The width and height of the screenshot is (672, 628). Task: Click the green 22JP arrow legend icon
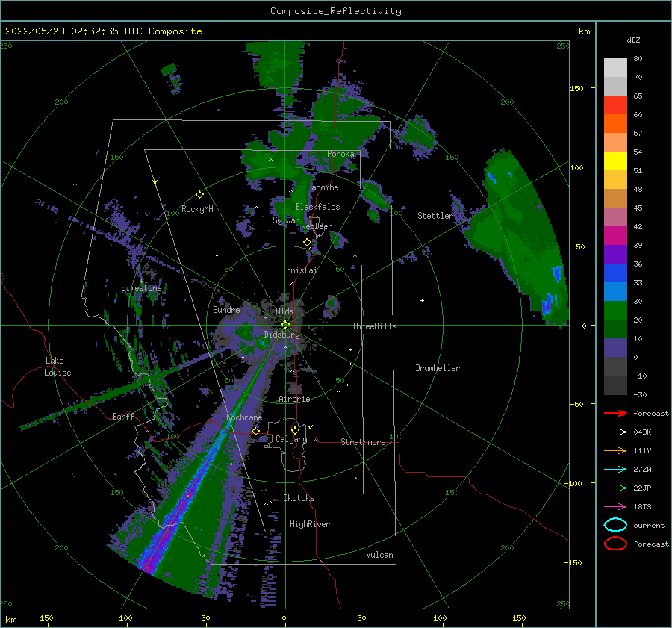tap(615, 488)
